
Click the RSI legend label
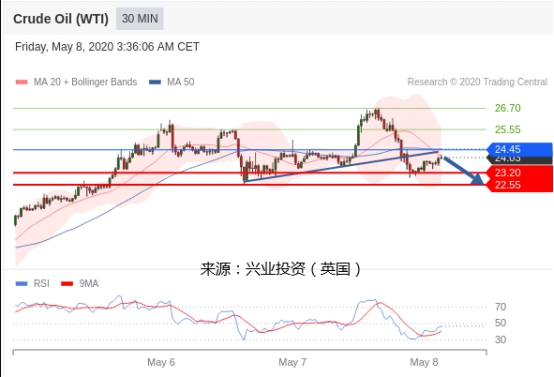point(41,283)
